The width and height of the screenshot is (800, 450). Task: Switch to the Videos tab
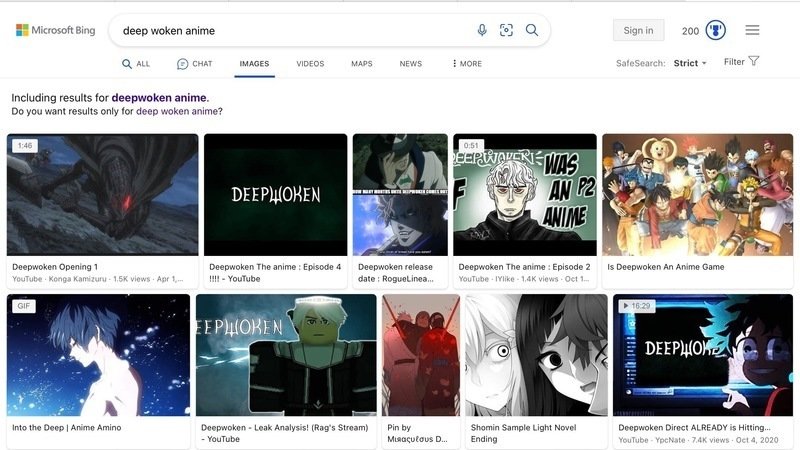[310, 64]
